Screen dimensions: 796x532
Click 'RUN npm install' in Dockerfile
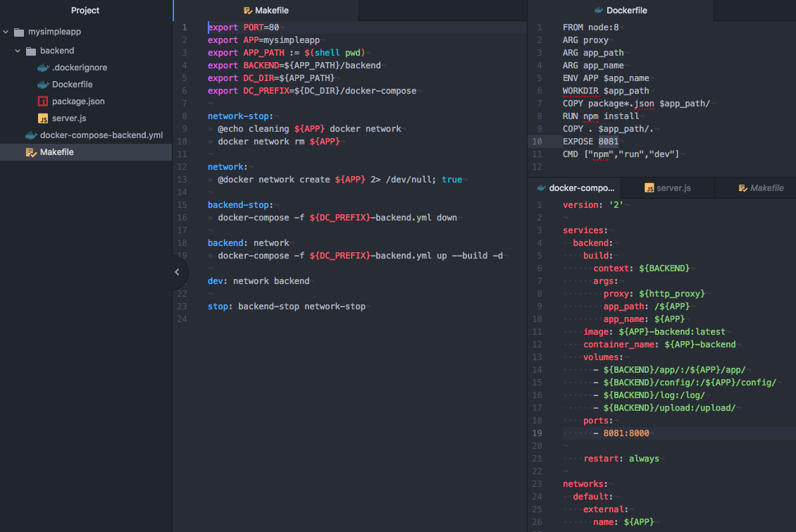pos(601,116)
